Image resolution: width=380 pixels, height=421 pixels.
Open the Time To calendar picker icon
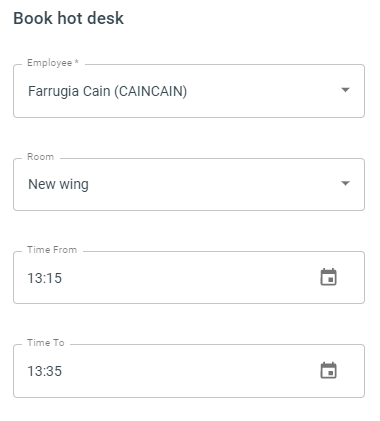[x=328, y=370]
